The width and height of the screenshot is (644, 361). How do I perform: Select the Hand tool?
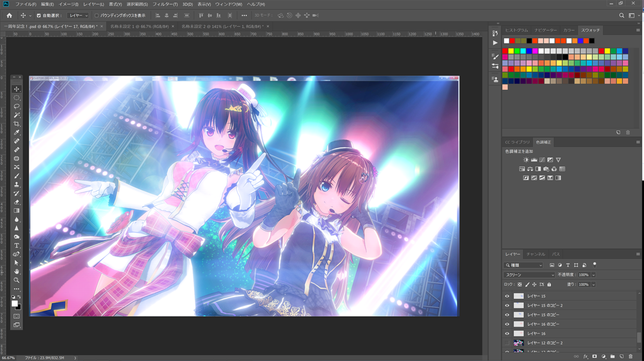tap(17, 271)
